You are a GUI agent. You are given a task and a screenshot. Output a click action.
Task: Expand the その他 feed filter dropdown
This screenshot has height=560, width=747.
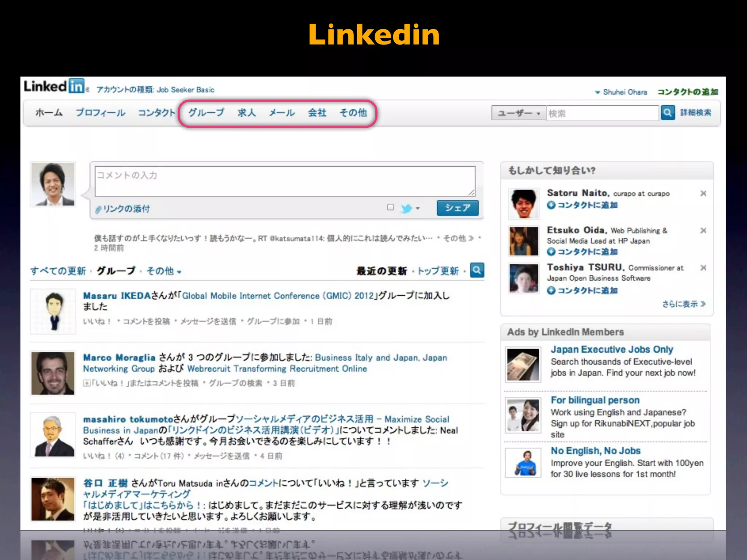(164, 271)
